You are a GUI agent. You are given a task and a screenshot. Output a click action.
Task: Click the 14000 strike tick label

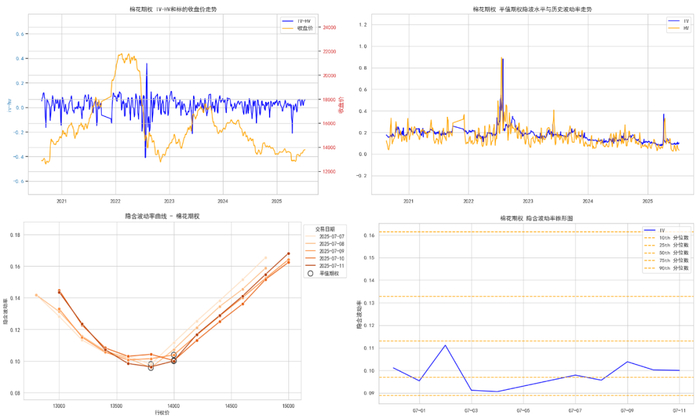(174, 406)
